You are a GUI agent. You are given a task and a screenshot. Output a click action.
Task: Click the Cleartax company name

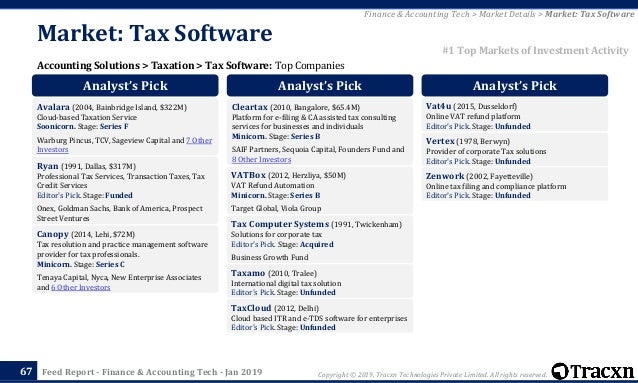[x=249, y=107]
